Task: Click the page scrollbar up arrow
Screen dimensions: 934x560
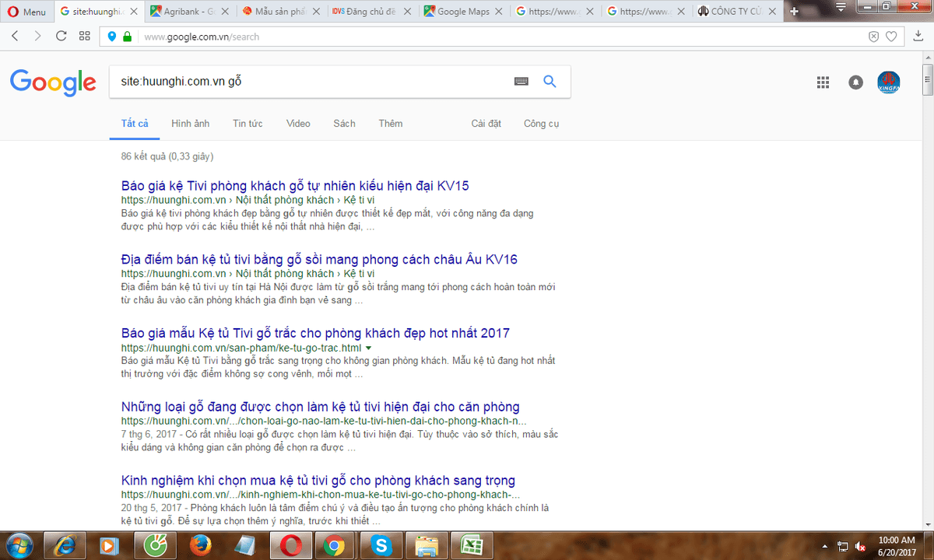Action: pos(927,57)
